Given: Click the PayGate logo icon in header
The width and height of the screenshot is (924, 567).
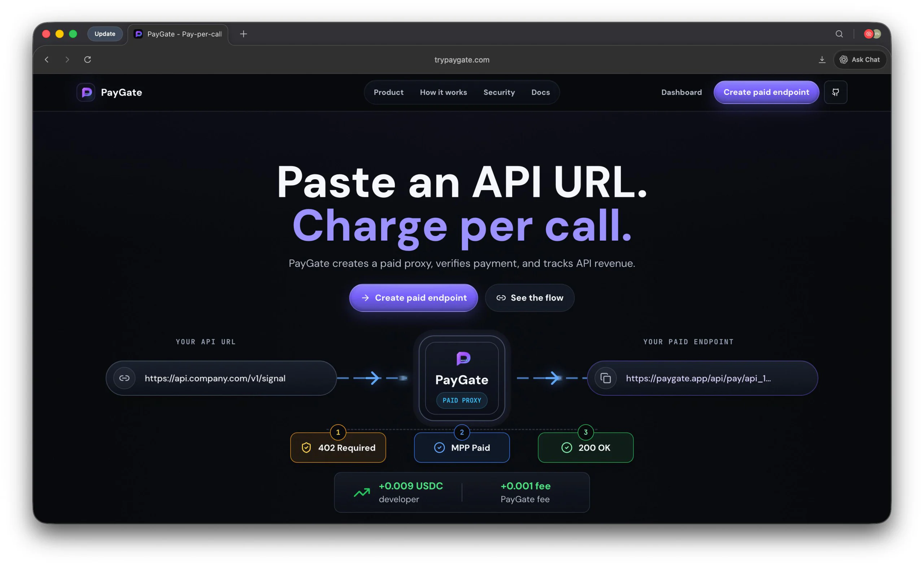Looking at the screenshot, I should coord(86,92).
